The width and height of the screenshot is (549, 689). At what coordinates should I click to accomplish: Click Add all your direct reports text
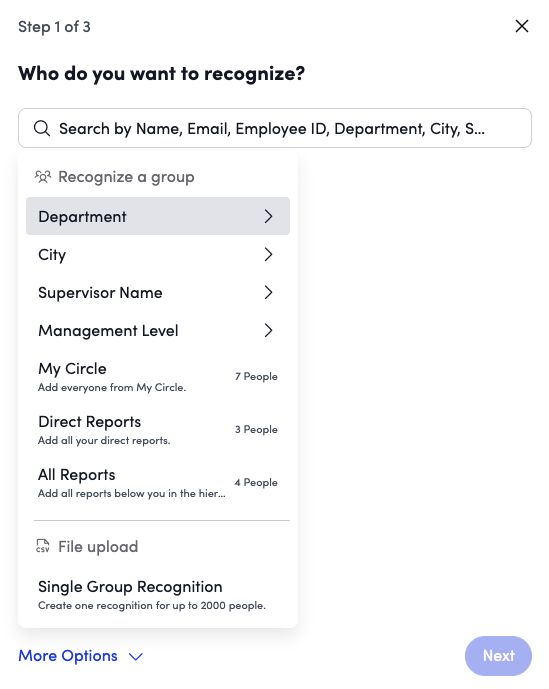pos(104,440)
